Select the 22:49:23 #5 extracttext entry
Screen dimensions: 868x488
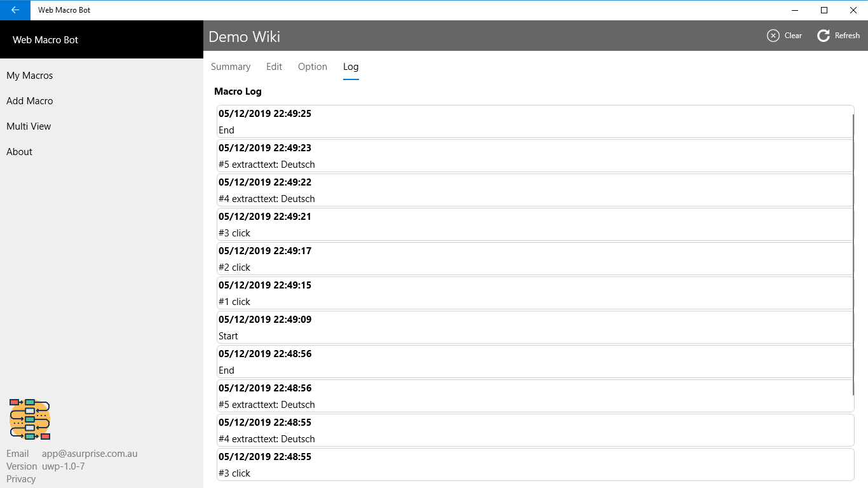[x=534, y=156]
